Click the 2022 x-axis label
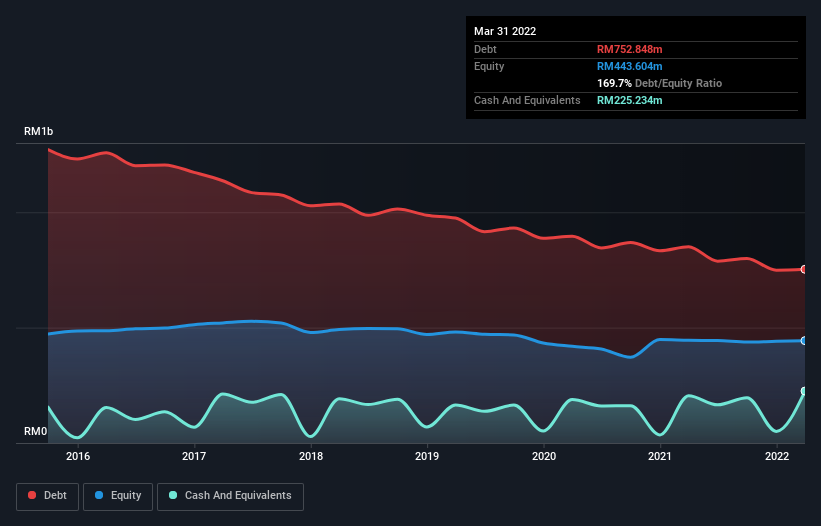The width and height of the screenshot is (821, 526). click(777, 456)
